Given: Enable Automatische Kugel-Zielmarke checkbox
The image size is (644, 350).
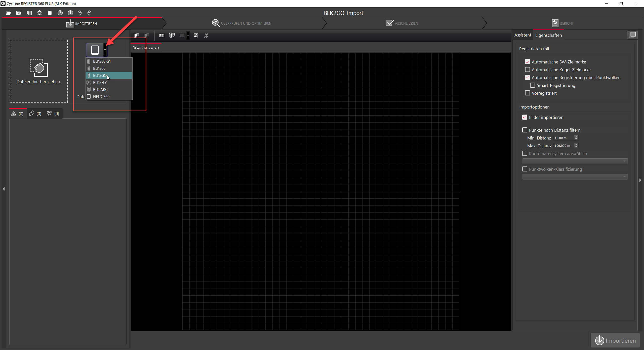Looking at the screenshot, I should pyautogui.click(x=528, y=69).
